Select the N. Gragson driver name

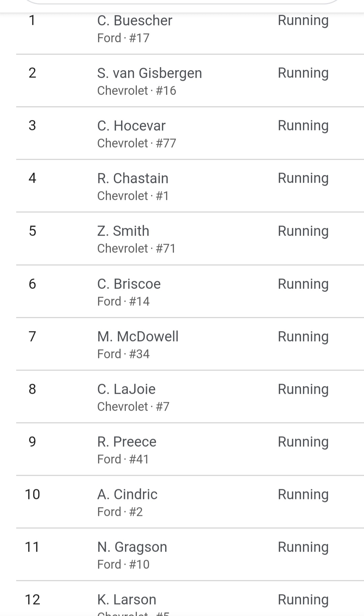[132, 547]
